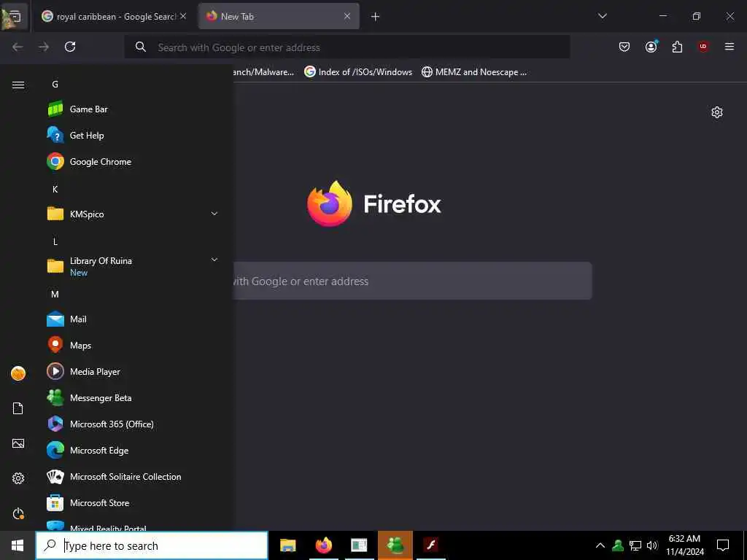Close the royal caribbean tab
The height and width of the screenshot is (560, 747).
click(183, 16)
